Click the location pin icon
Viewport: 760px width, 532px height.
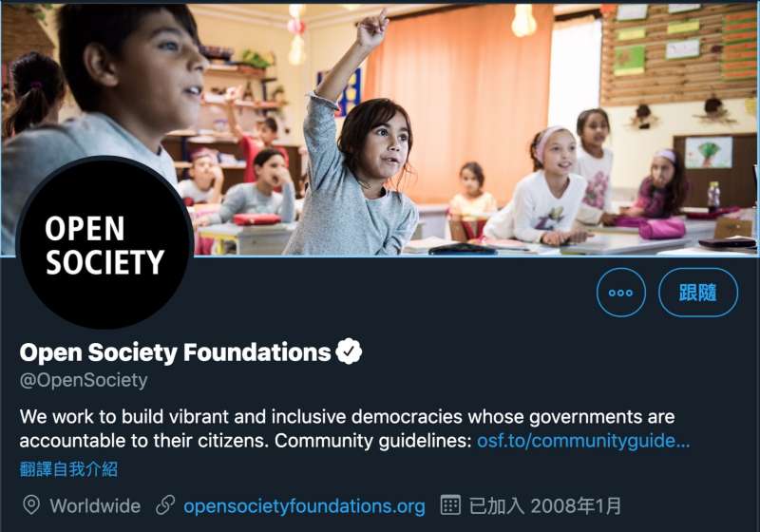(31, 504)
